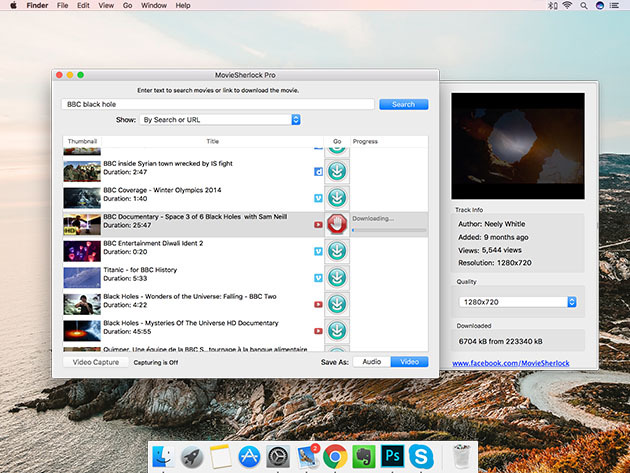Download Wonders of the Universe: Falling video
630x473 pixels.
pyautogui.click(x=337, y=304)
